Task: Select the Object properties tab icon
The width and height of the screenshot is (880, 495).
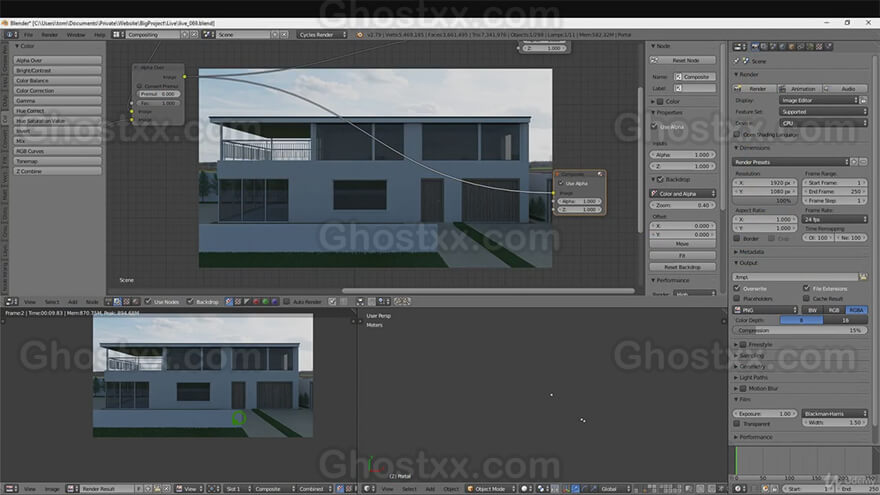Action: coord(792,47)
